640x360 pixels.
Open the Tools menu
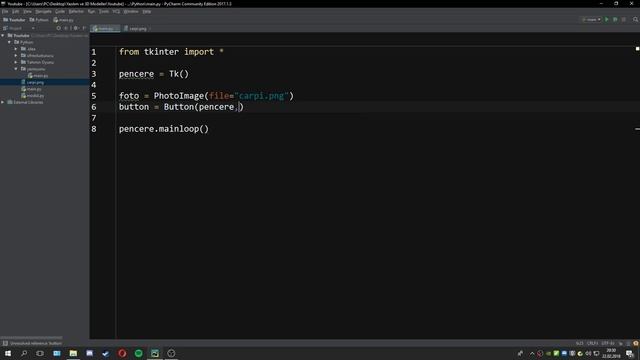104,11
